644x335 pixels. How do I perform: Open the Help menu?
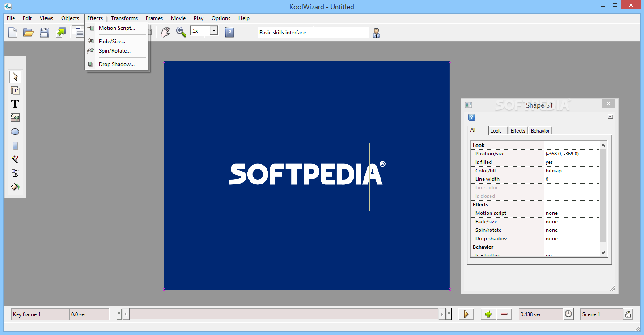click(x=244, y=18)
